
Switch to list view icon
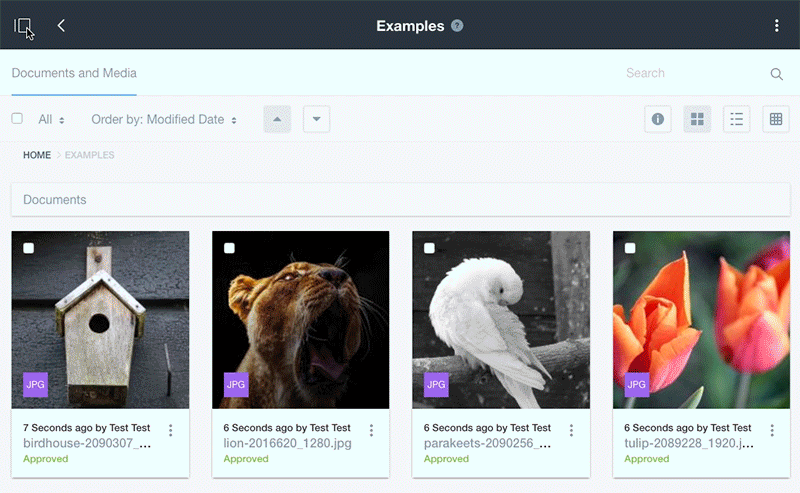click(737, 119)
